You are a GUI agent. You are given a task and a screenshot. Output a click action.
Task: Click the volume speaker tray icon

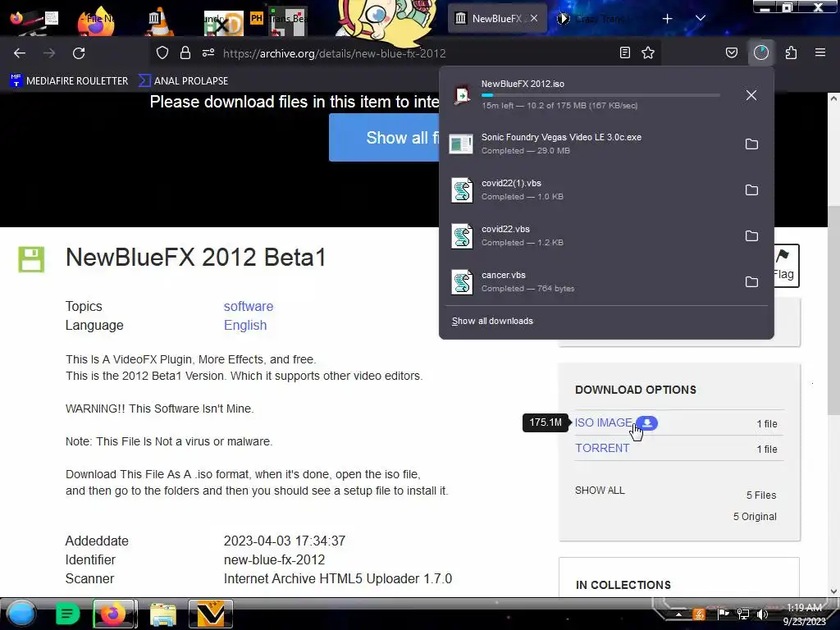click(762, 614)
